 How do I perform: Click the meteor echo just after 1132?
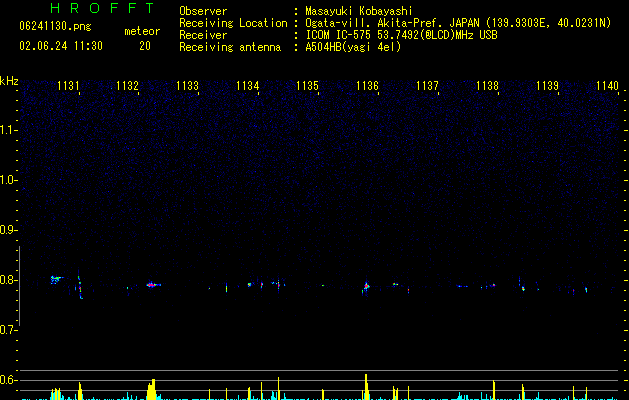[x=153, y=285]
